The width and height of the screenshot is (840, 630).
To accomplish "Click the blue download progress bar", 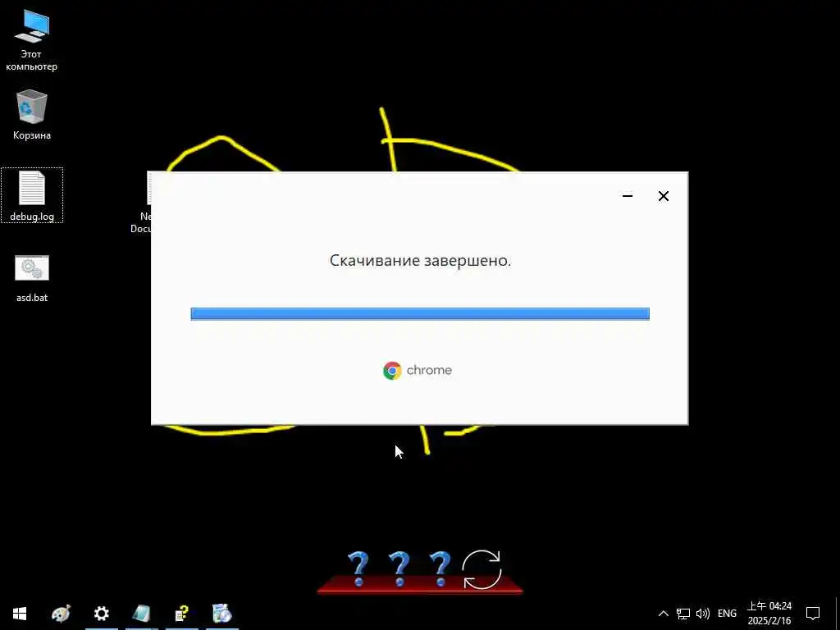I will click(x=420, y=314).
